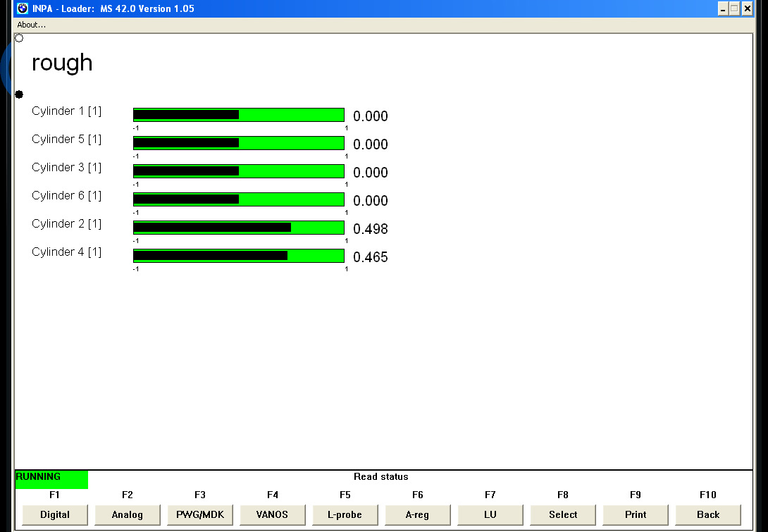Click the 0.000 value for Cylinder 1

coord(371,116)
